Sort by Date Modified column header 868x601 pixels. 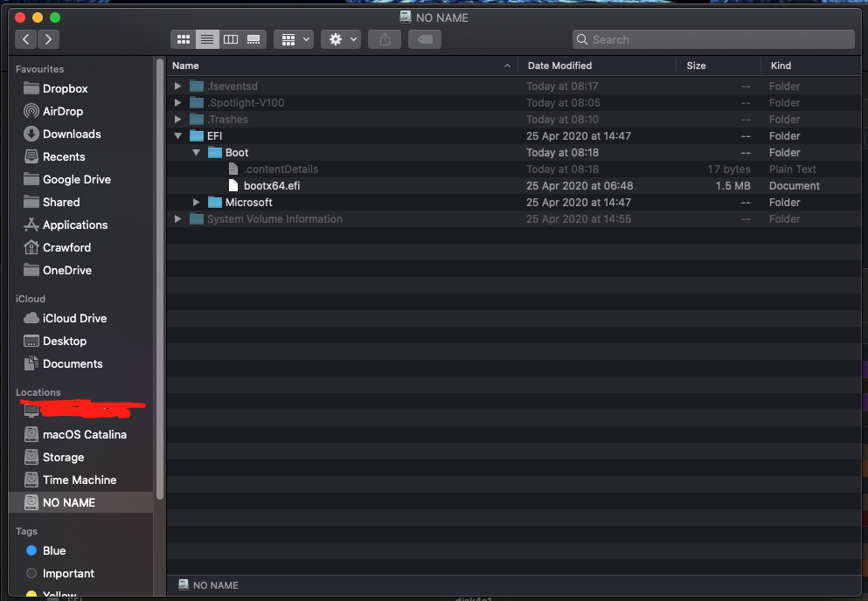pos(597,66)
